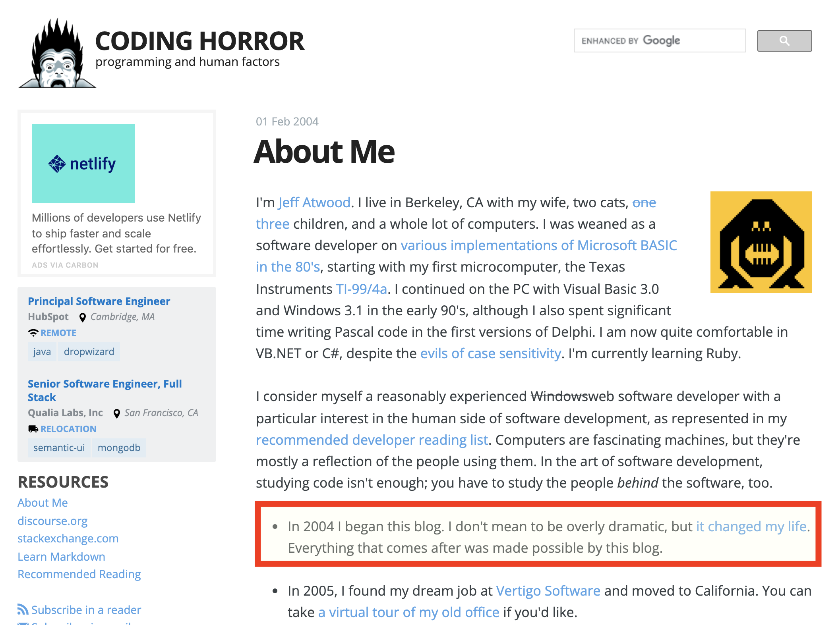Click the yellow pixel robot avatar image
Viewport: 840px width, 625px height.
point(761,242)
